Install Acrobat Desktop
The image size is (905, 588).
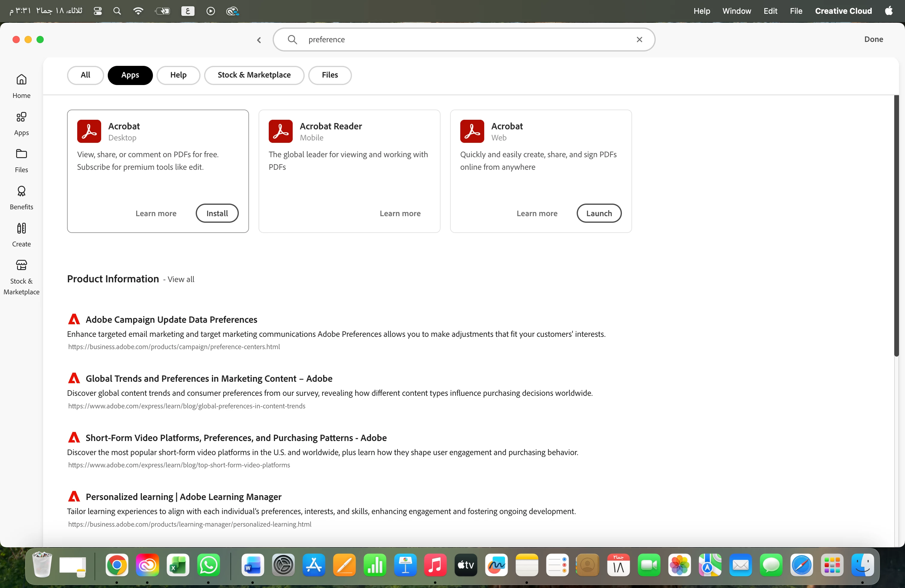coord(217,213)
